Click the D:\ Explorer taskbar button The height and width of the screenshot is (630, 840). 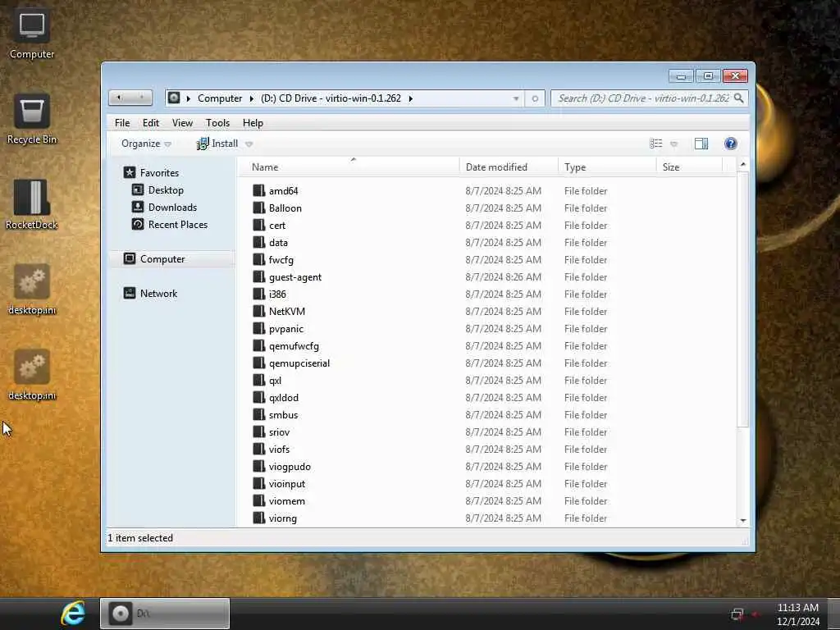click(x=165, y=613)
